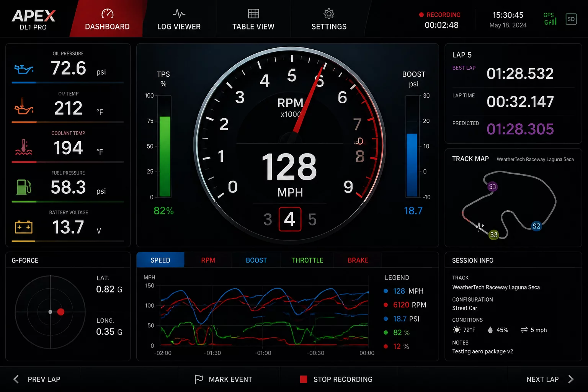Advance to next lap with right chevron

[571, 379]
